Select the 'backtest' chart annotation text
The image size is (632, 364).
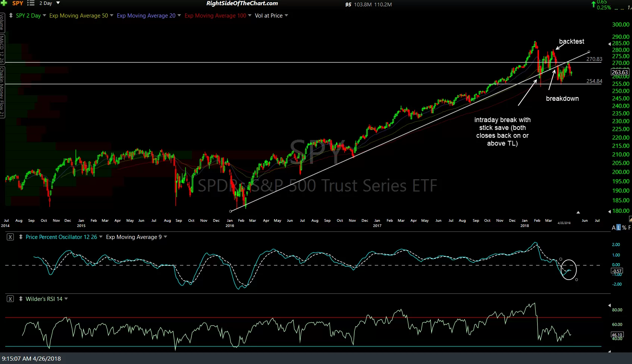coord(572,41)
